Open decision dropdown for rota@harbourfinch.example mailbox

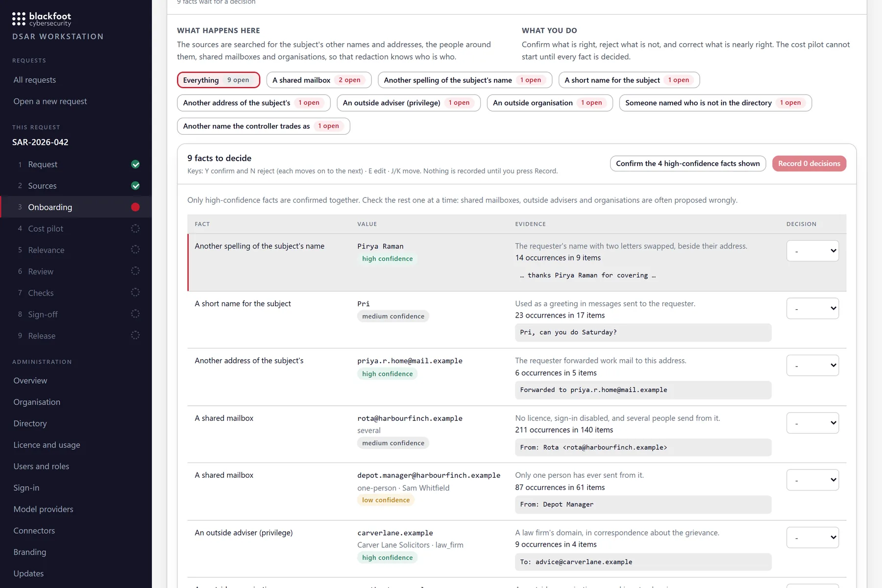pyautogui.click(x=812, y=423)
